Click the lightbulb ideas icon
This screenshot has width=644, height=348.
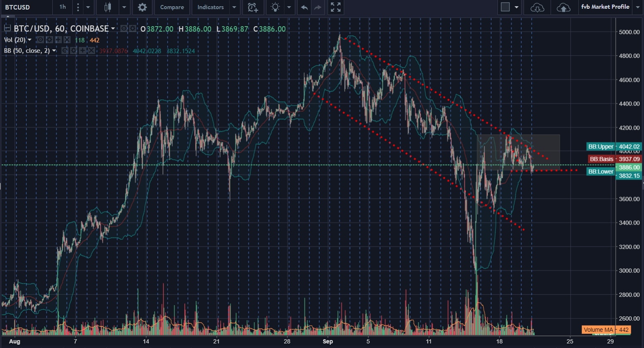pos(275,7)
